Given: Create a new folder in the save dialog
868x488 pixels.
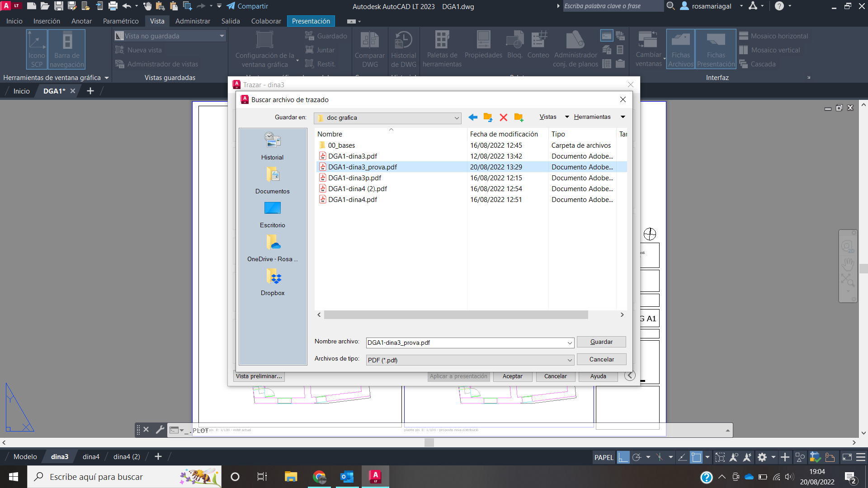Looking at the screenshot, I should pyautogui.click(x=519, y=117).
